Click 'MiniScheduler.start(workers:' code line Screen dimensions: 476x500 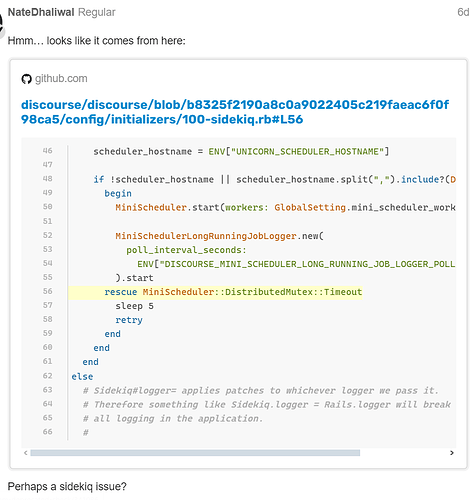tap(285, 208)
